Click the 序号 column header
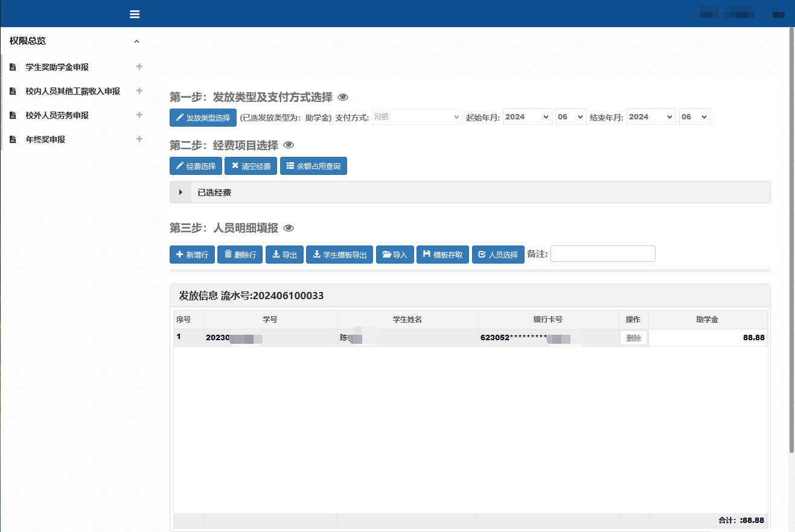The height and width of the screenshot is (532, 795). [x=188, y=320]
